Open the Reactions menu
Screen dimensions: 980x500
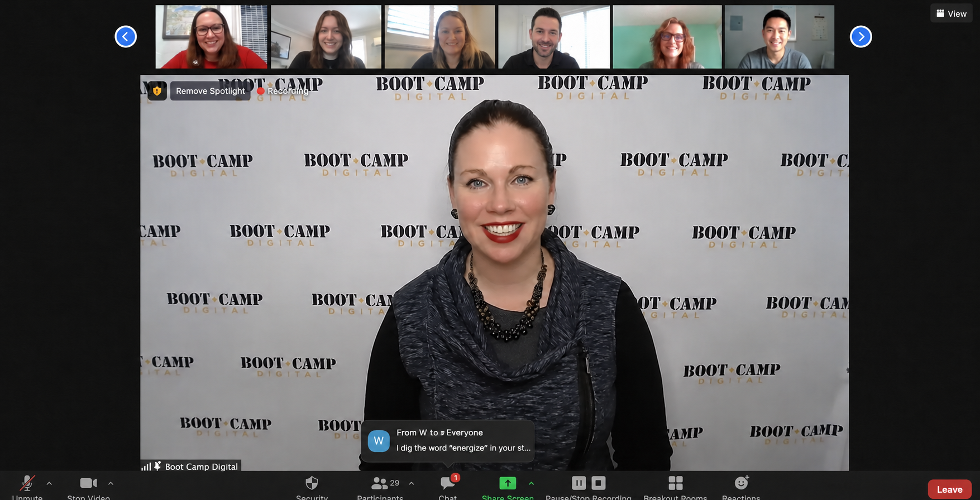741,487
